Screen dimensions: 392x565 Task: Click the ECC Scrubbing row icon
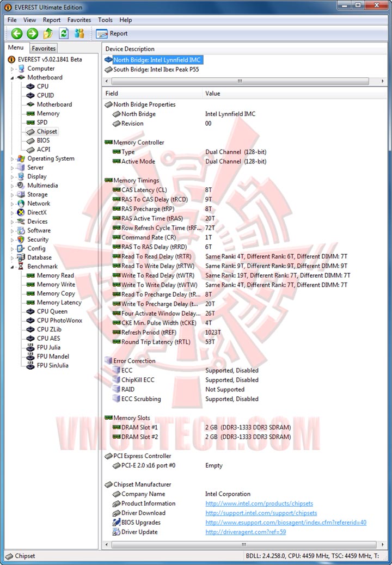[x=116, y=399]
